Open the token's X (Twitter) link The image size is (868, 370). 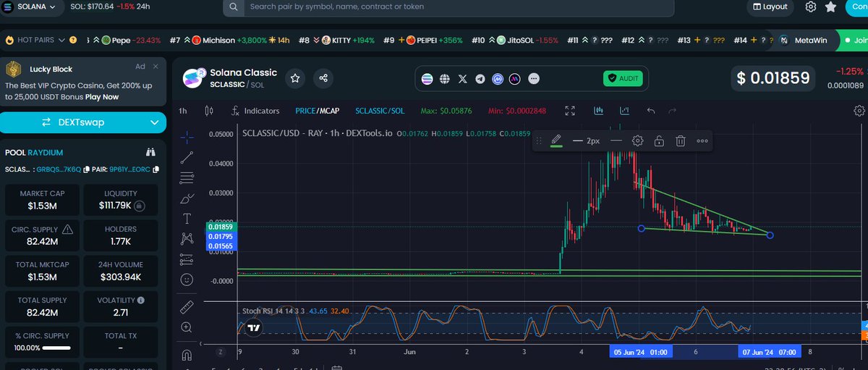click(x=463, y=78)
